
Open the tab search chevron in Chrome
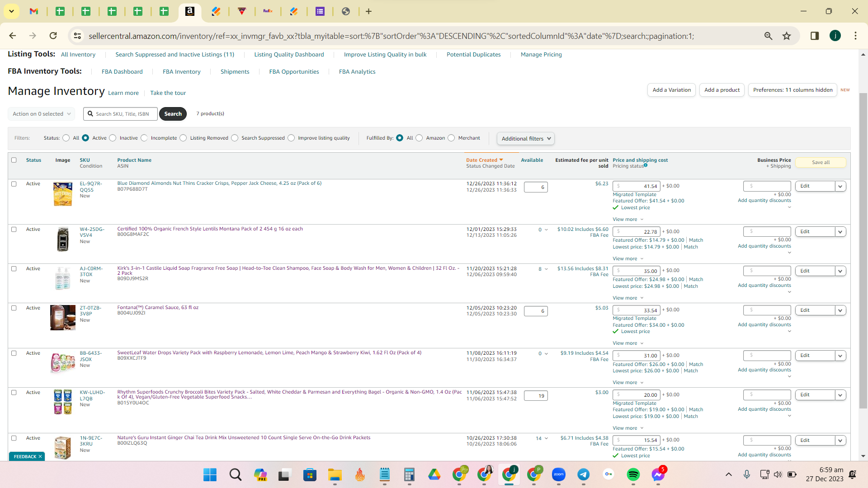pyautogui.click(x=11, y=11)
